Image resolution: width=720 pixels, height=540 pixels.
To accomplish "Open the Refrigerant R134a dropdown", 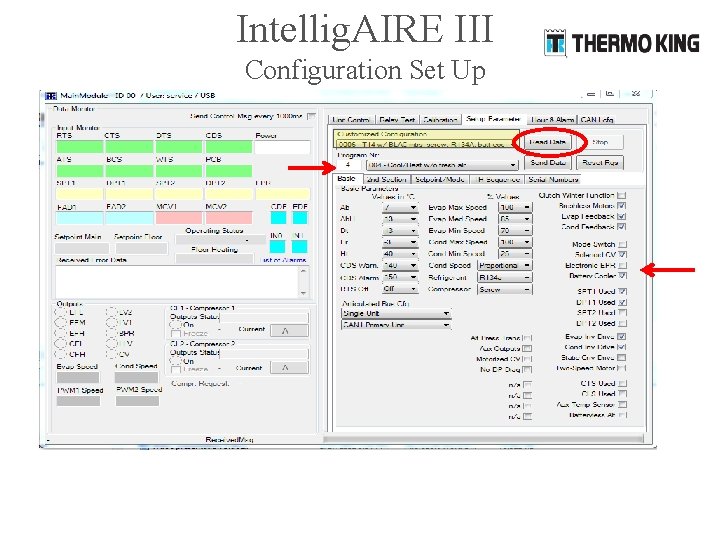I will pos(505,277).
